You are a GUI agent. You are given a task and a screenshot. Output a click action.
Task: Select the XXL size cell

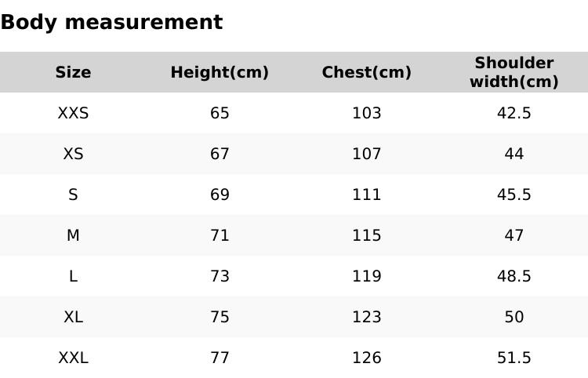(73, 358)
